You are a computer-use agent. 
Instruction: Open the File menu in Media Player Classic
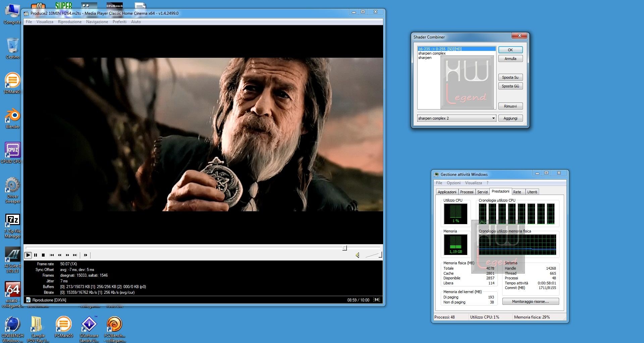click(29, 22)
